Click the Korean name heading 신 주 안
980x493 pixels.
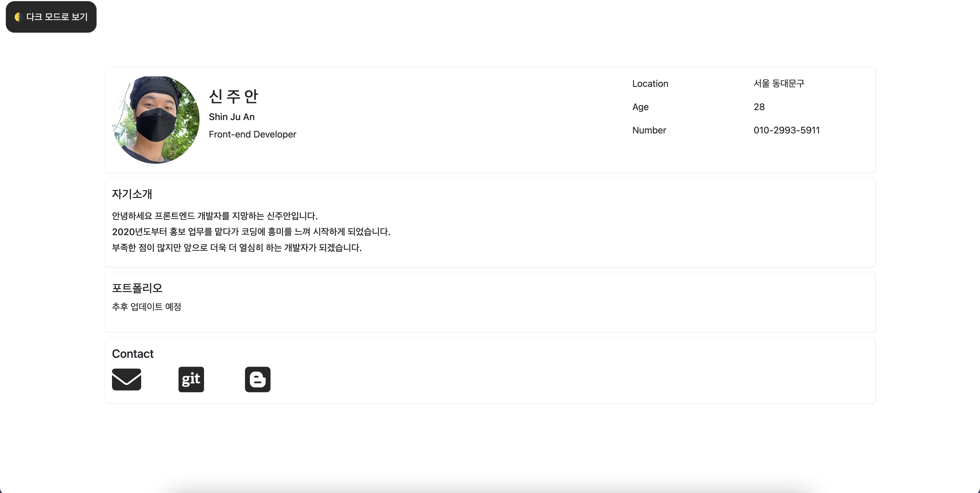click(x=233, y=96)
